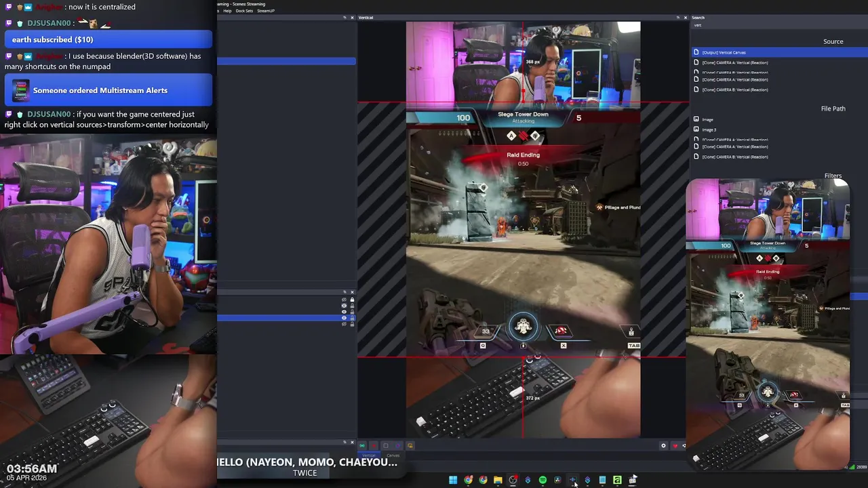Click the red record icon in Vertical dock
This screenshot has width=868, height=488.
(374, 445)
